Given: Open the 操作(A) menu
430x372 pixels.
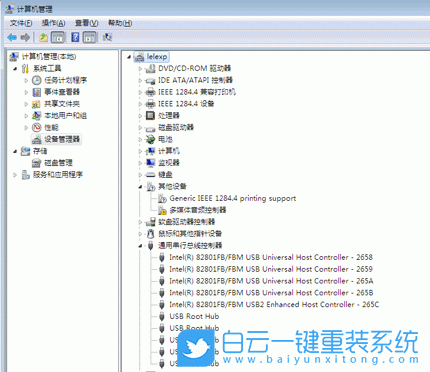Looking at the screenshot, I should 53,23.
